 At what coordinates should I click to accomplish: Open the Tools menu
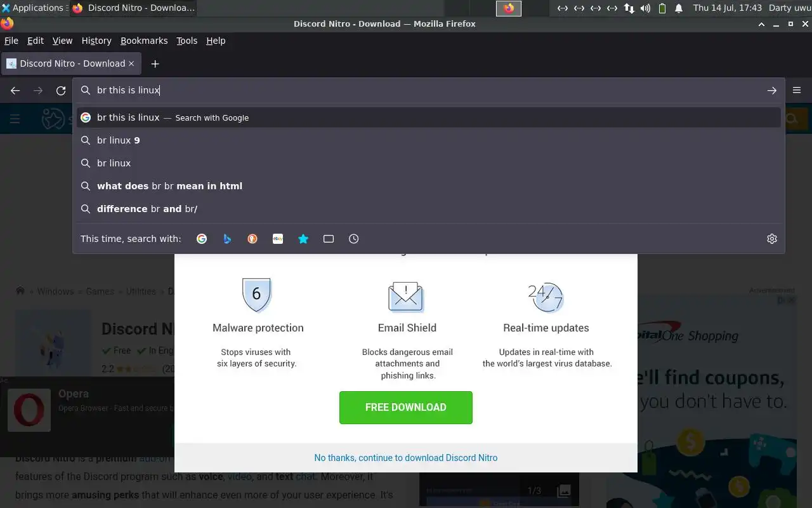coord(187,41)
